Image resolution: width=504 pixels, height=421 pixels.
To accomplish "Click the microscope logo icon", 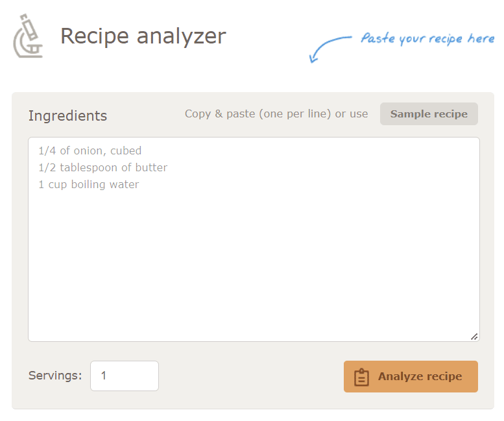I will [28, 36].
